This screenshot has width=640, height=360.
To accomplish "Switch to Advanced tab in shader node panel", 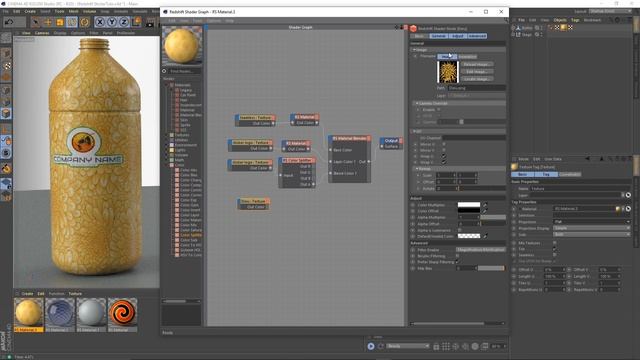I will click(x=477, y=36).
